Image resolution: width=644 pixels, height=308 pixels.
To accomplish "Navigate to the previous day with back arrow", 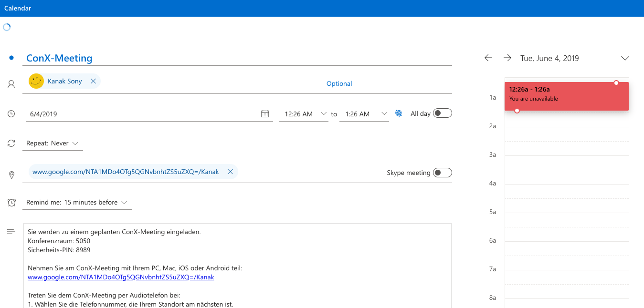I will pyautogui.click(x=488, y=57).
